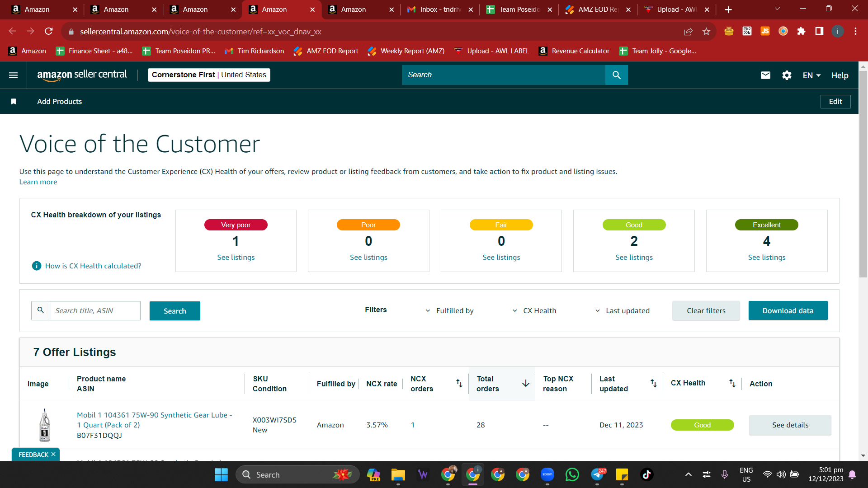Viewport: 868px width, 488px height.
Task: Open Zoom from the taskbar
Action: pyautogui.click(x=547, y=474)
